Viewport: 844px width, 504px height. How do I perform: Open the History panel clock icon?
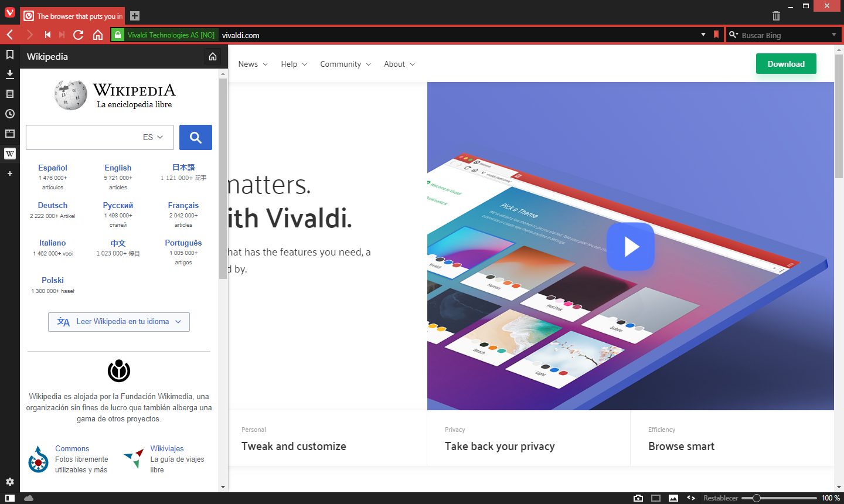point(10,114)
